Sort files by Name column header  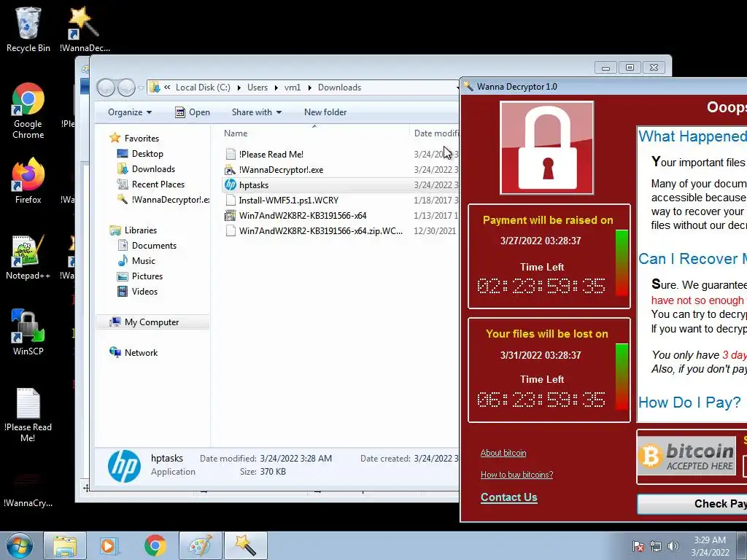pyautogui.click(x=314, y=133)
